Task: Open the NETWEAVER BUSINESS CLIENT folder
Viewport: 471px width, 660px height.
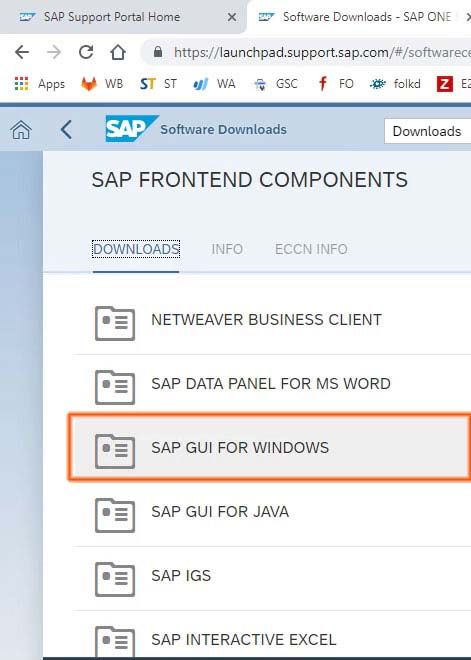Action: tap(272, 322)
